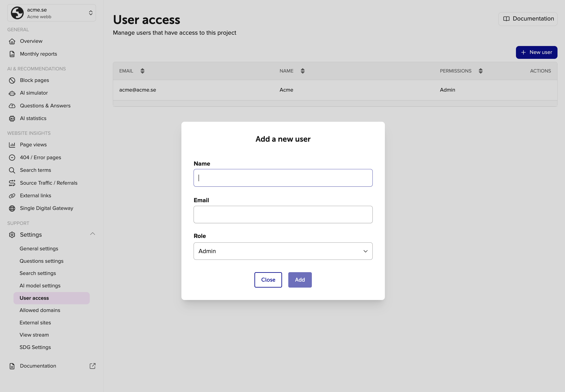
Task: Click the external link icon beside Documentation
Action: point(93,366)
